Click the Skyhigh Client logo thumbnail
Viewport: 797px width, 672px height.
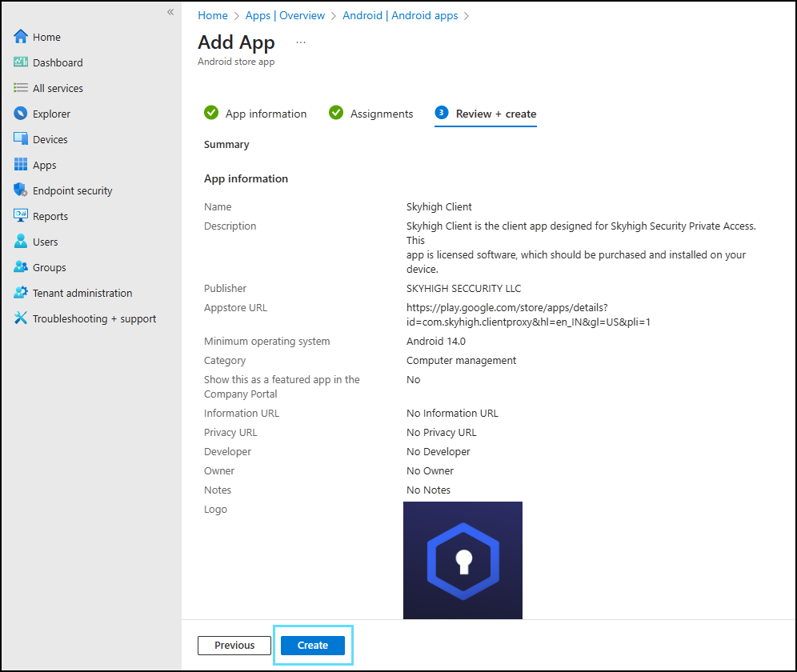click(463, 560)
